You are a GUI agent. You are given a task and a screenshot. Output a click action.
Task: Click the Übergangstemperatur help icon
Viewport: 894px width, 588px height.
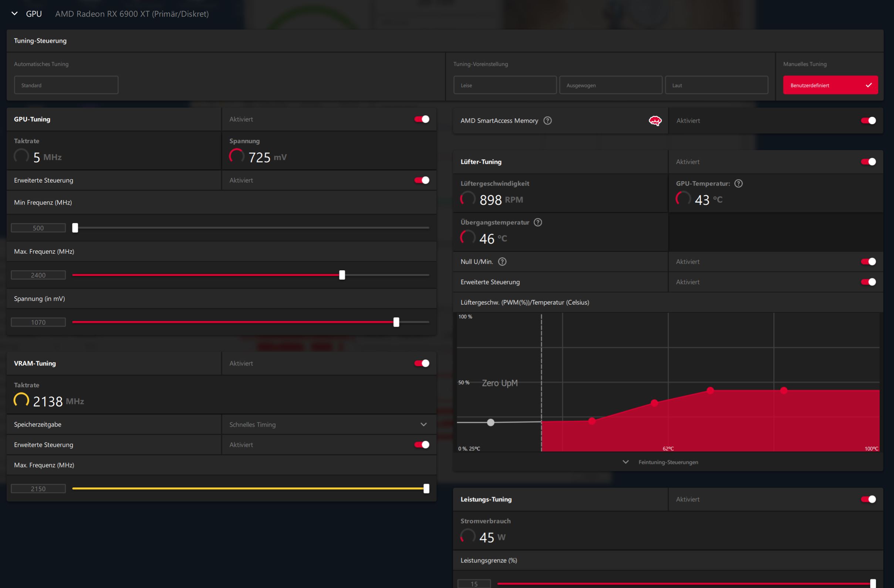(x=537, y=222)
